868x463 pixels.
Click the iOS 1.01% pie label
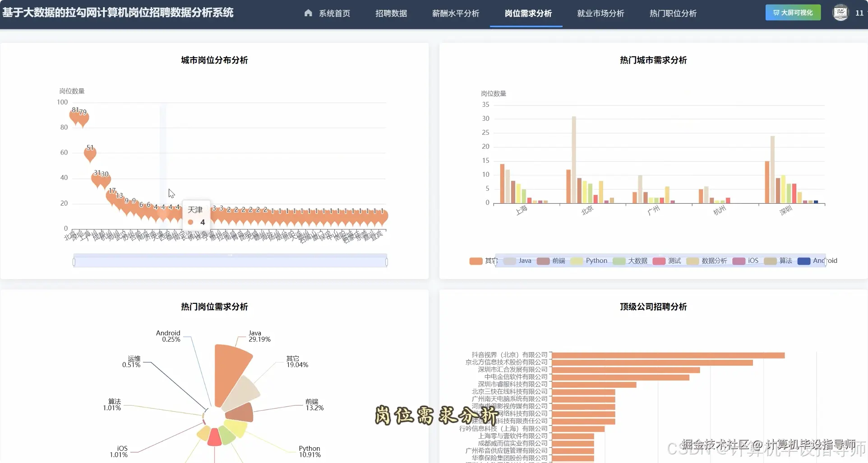119,452
